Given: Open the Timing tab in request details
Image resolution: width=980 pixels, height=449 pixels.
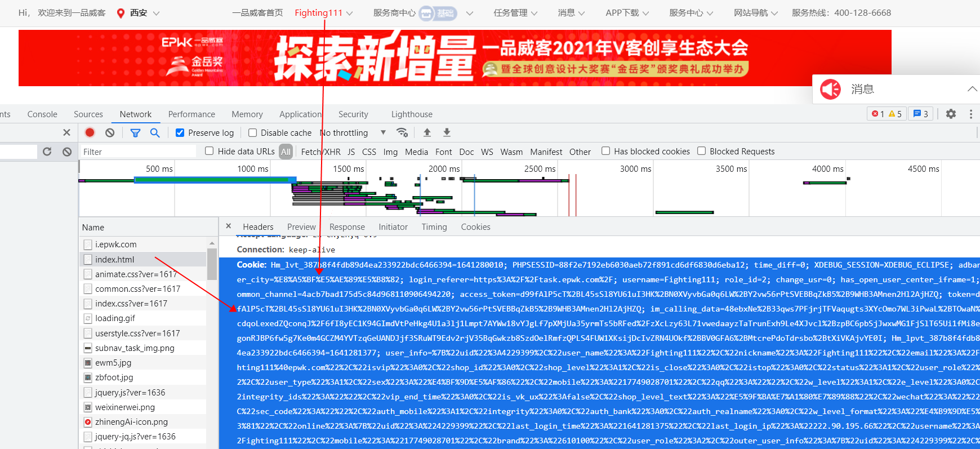Looking at the screenshot, I should click(x=434, y=226).
